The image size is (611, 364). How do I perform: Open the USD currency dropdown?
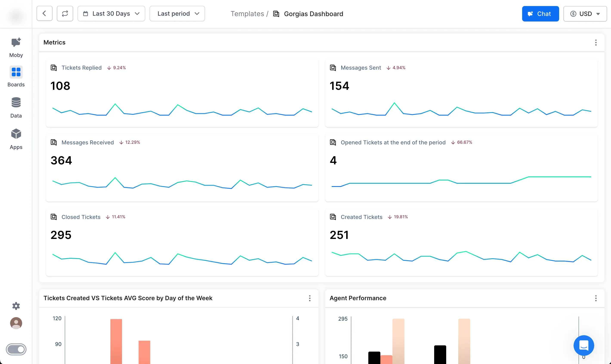tap(585, 14)
